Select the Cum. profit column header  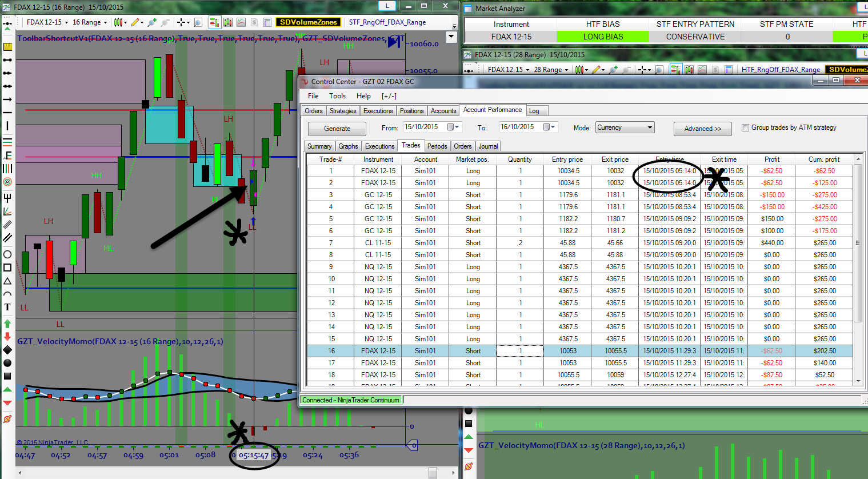(x=823, y=159)
